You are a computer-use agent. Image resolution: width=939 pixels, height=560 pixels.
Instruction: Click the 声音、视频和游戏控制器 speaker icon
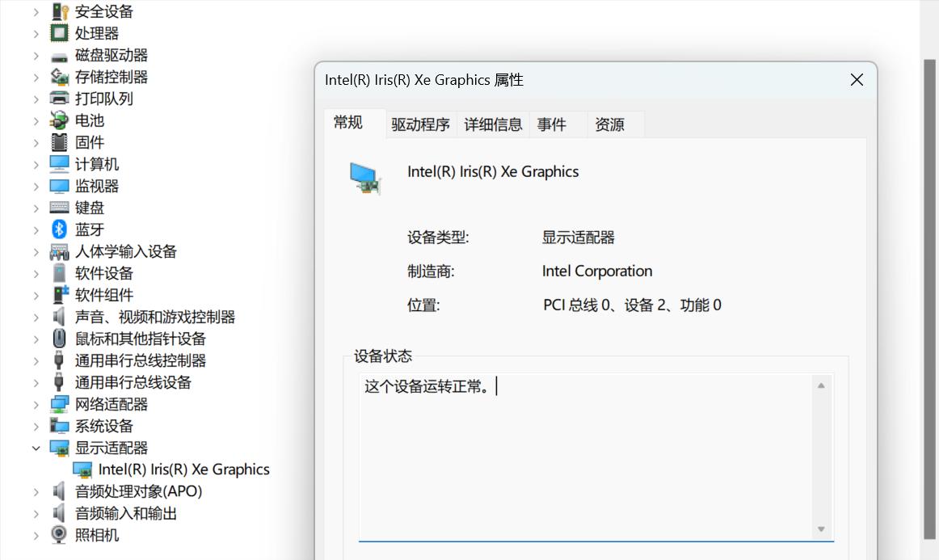pyautogui.click(x=59, y=317)
